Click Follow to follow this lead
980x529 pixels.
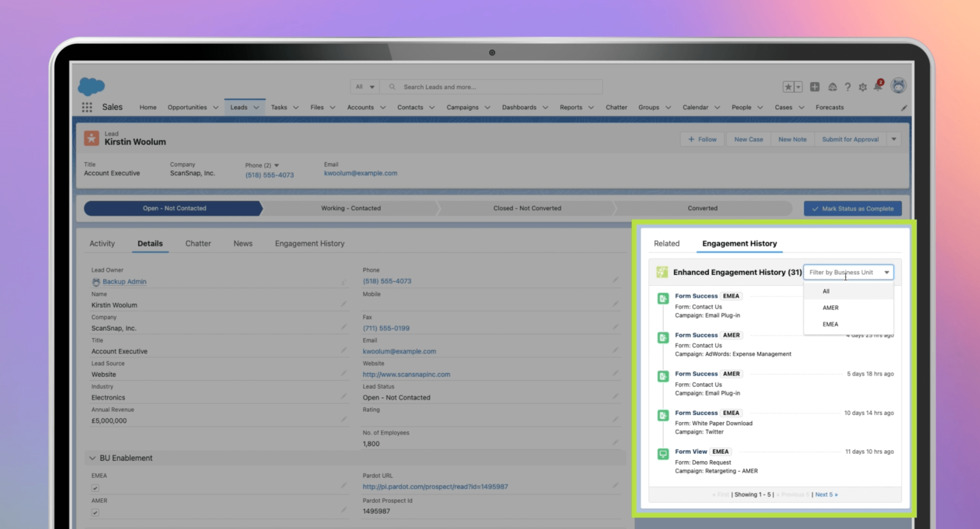tap(702, 139)
